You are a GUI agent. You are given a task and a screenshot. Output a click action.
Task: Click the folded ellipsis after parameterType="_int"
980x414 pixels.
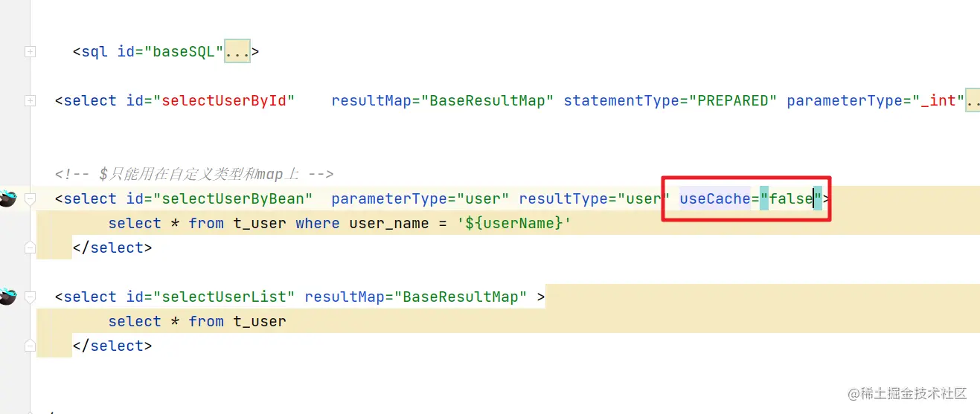click(973, 100)
